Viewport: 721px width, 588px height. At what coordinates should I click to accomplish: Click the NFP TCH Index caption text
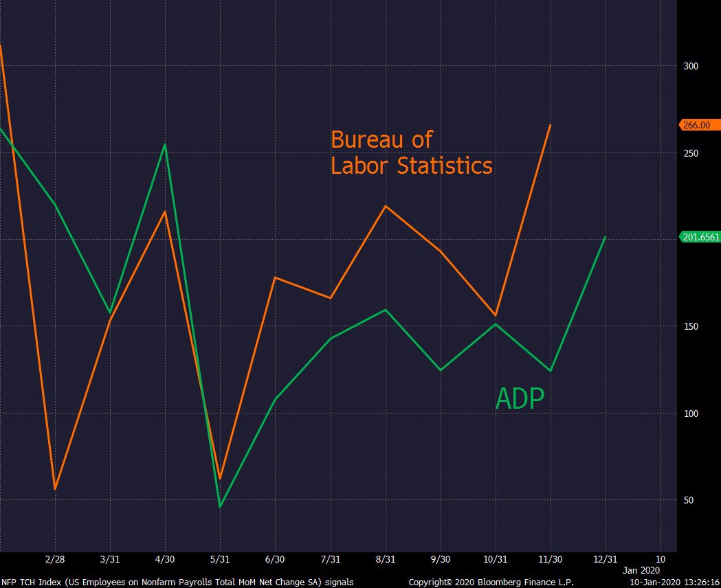tap(177, 582)
